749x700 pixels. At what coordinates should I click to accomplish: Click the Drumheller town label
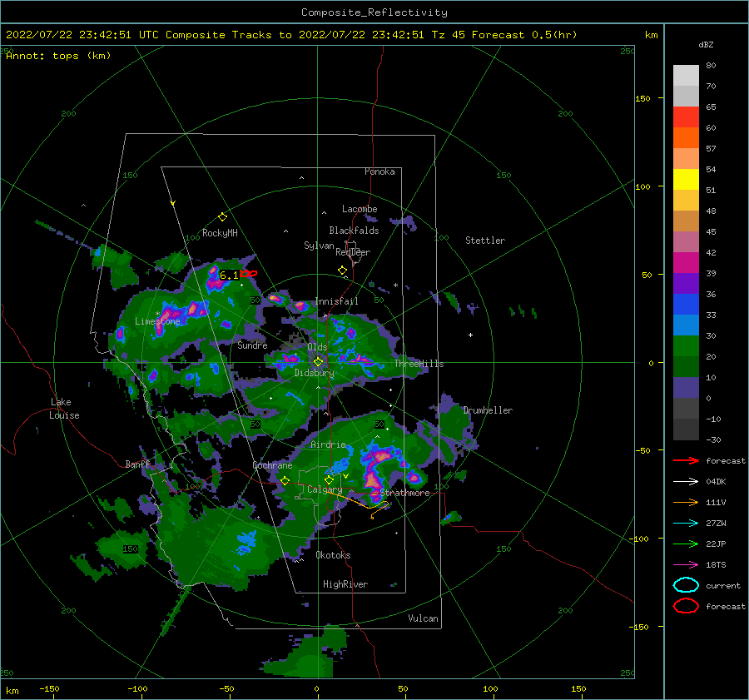click(x=488, y=410)
